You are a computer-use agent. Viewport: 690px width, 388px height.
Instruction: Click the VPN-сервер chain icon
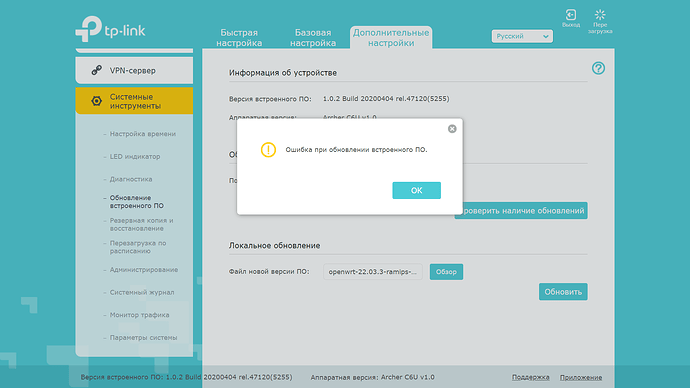[x=96, y=70]
